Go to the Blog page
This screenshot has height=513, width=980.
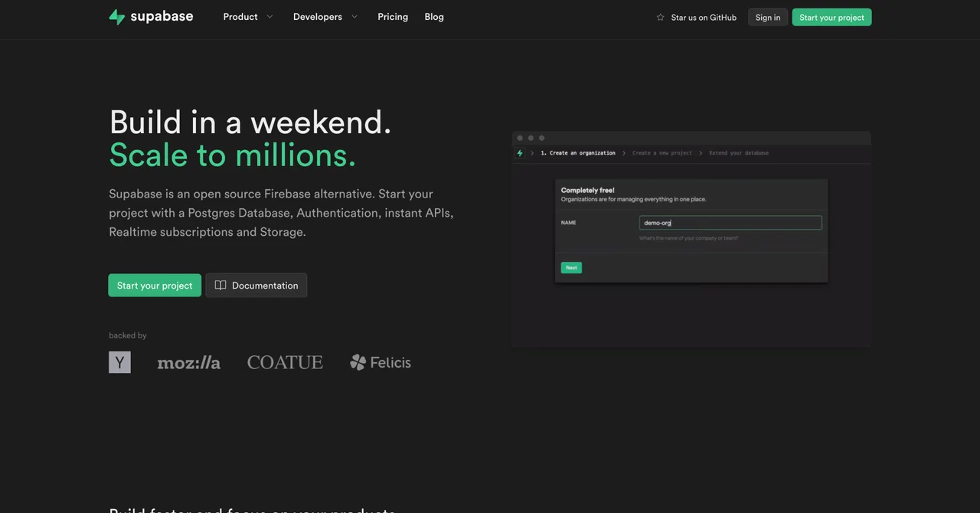[x=434, y=17]
